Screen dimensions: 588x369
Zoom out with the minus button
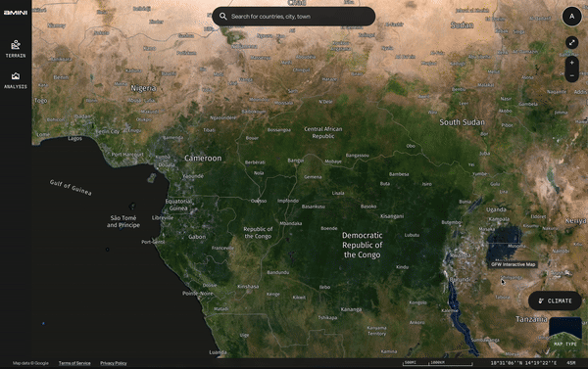click(571, 75)
